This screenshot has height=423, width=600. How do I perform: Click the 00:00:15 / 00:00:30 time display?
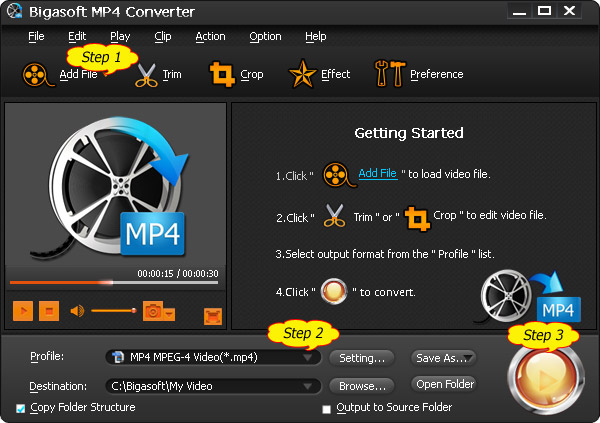click(178, 273)
